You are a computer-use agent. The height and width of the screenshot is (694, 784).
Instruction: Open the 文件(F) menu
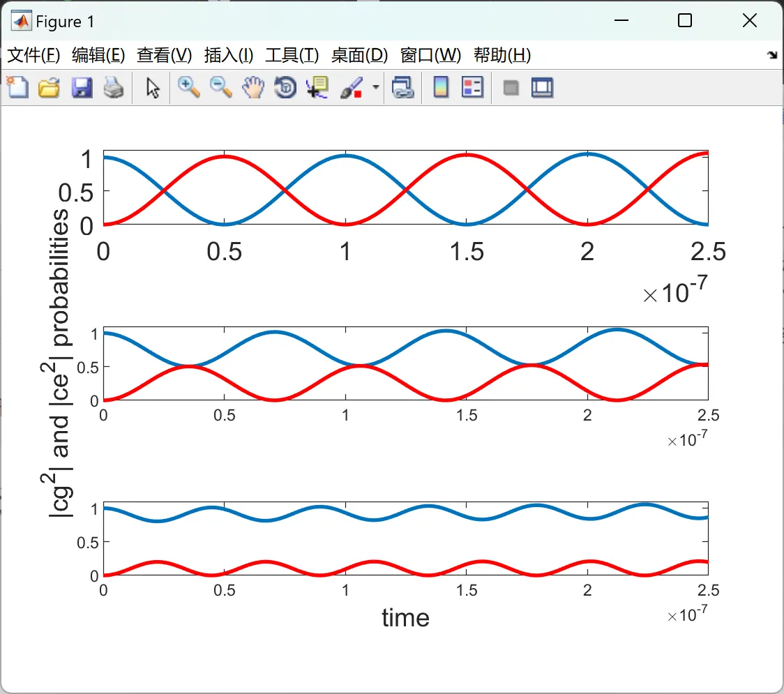point(33,55)
